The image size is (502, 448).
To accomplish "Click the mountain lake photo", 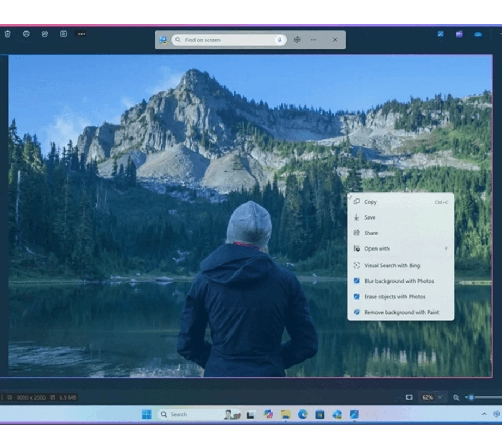I will 250,216.
